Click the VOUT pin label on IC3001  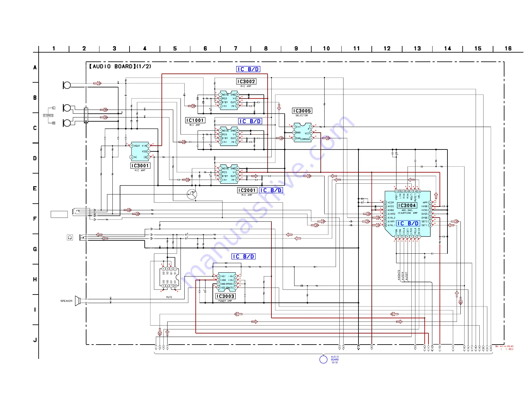point(137,146)
